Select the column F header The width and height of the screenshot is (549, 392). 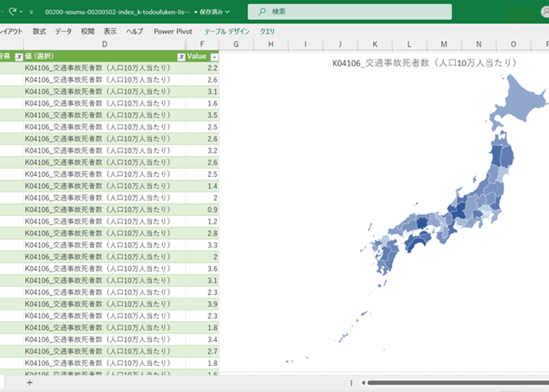202,44
